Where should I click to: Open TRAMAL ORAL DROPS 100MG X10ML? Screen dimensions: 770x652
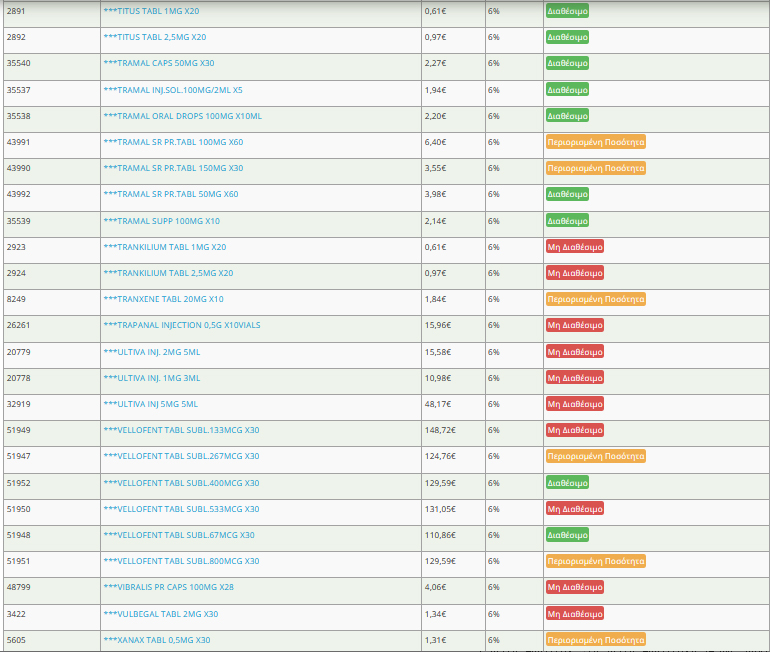(182, 116)
